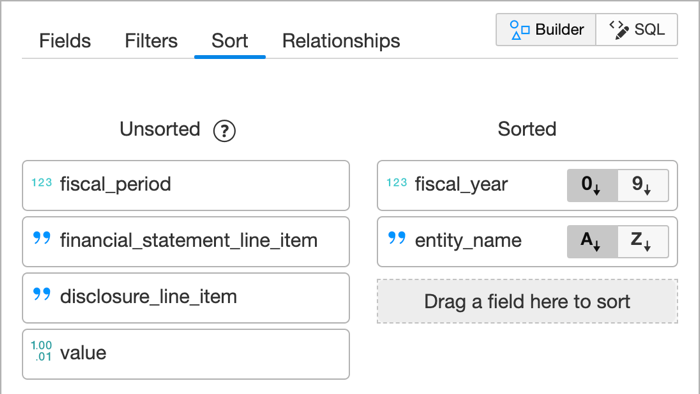Viewport: 700px width, 394px height.
Task: Switch to SQL editor mode
Action: [637, 29]
